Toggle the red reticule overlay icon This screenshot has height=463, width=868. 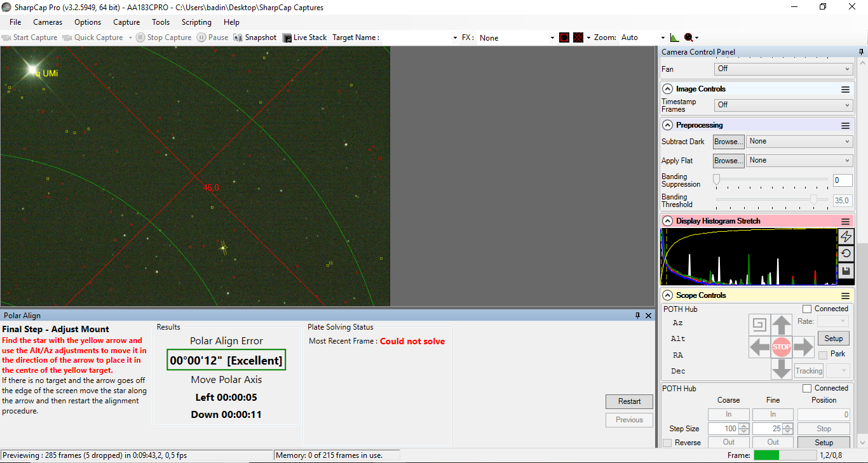[564, 37]
